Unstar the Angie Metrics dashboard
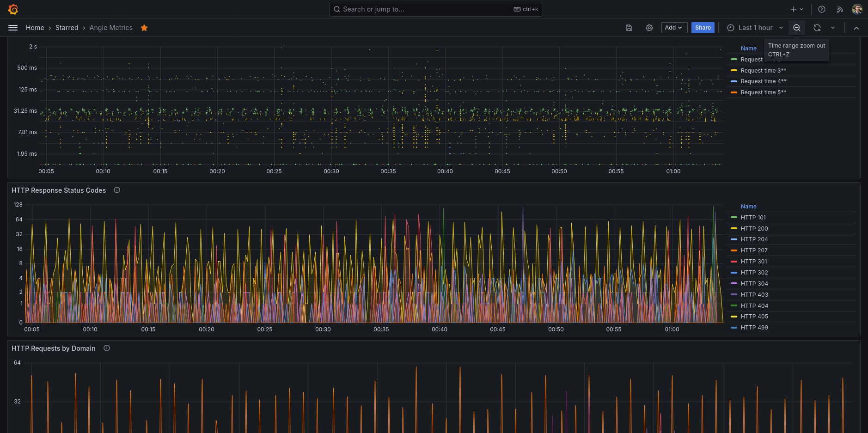Image resolution: width=868 pixels, height=433 pixels. tap(144, 28)
